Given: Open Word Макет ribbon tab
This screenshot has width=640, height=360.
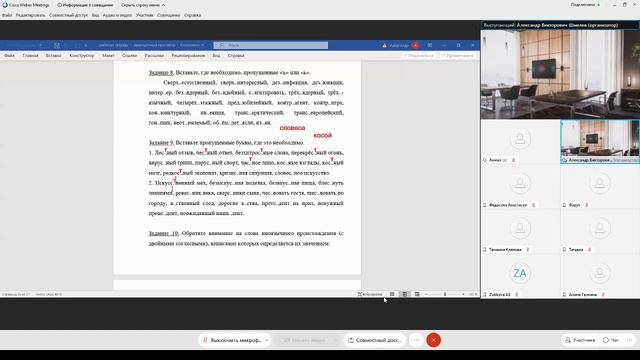Looking at the screenshot, I should coord(108,56).
